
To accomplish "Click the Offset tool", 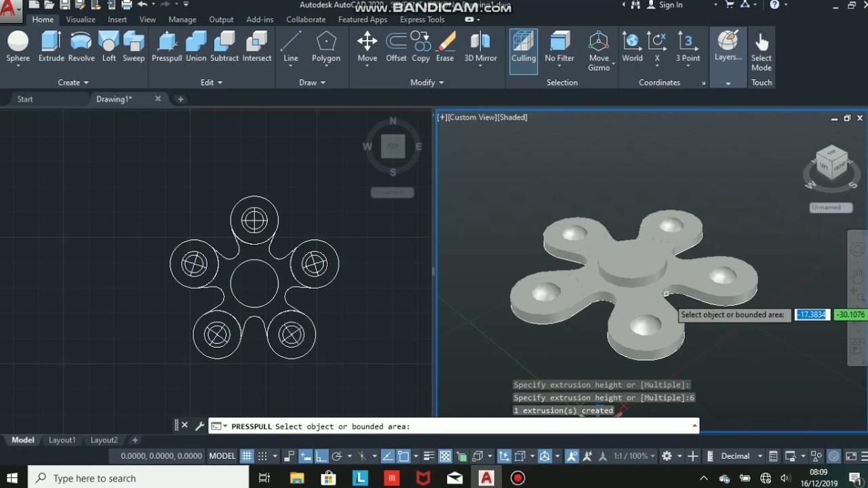I will click(x=396, y=47).
